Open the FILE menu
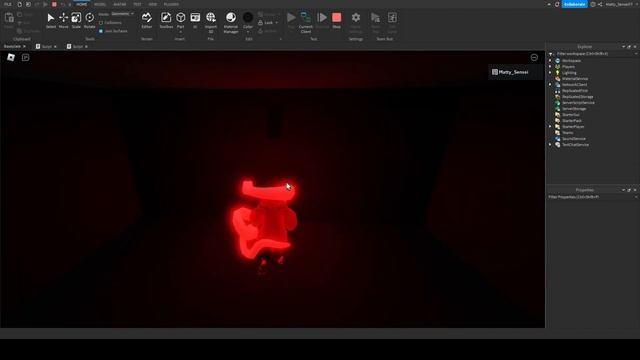This screenshot has width=640, height=360. tap(7, 4)
